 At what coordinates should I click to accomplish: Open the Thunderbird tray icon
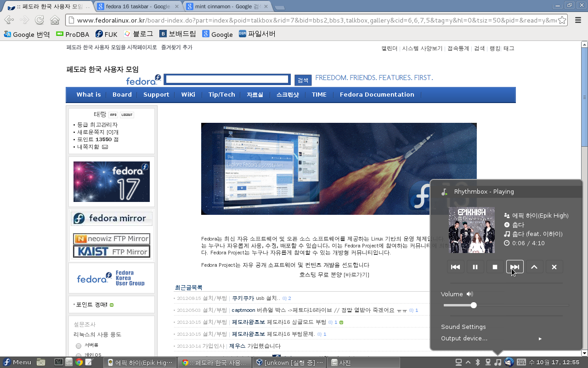point(509,362)
